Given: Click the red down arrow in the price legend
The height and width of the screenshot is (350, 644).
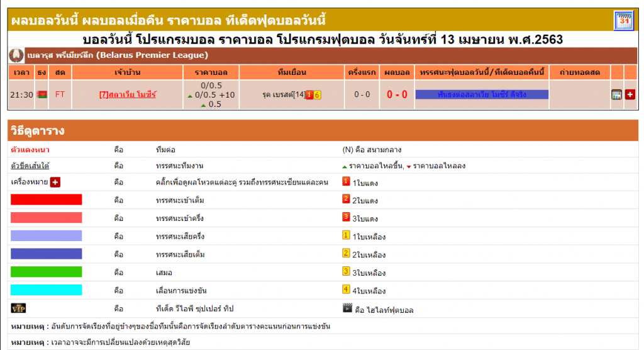Looking at the screenshot, I should coord(409,167).
